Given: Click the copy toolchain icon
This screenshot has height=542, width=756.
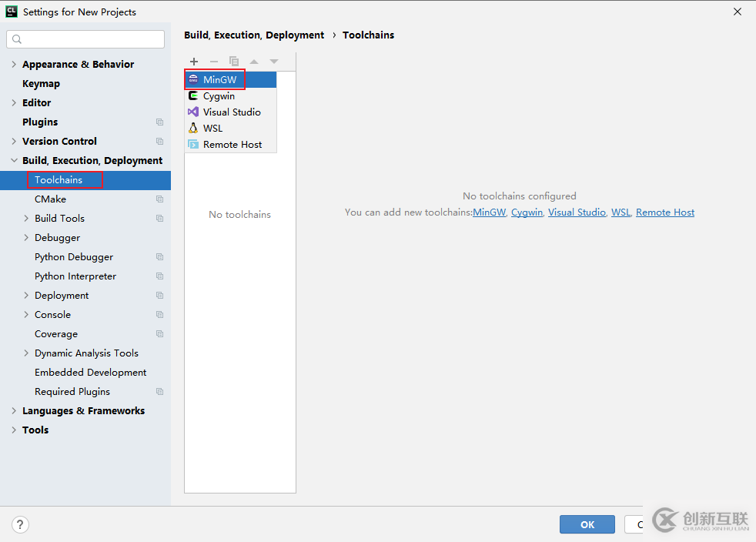Looking at the screenshot, I should [x=234, y=62].
